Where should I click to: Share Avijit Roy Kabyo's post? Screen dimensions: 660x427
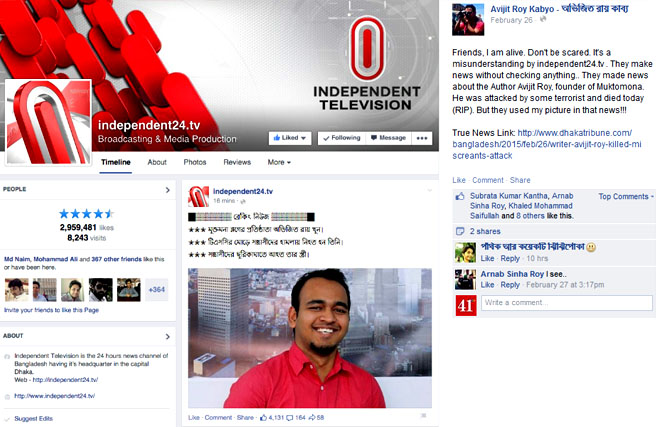520,180
